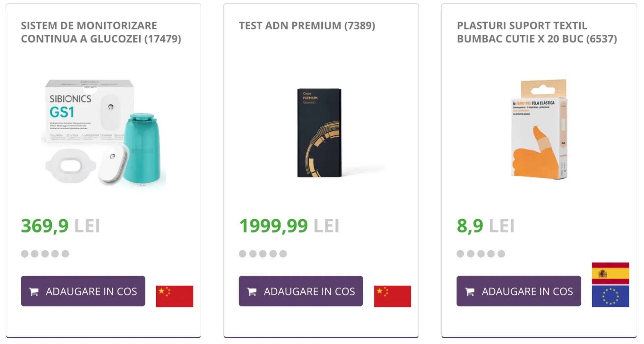Rate plasturi textile product three stars
The image size is (644, 344).
tap(481, 254)
